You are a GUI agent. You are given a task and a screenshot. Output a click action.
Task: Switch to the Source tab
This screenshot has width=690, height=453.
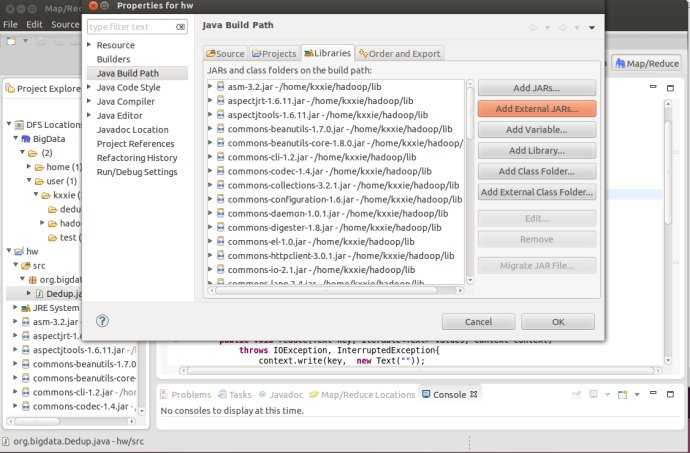click(x=225, y=54)
